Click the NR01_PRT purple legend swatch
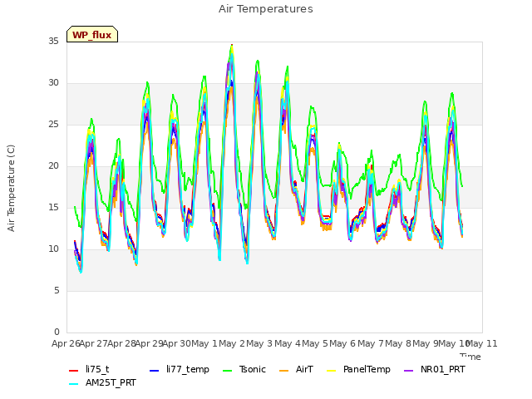The image size is (532, 399). click(408, 371)
